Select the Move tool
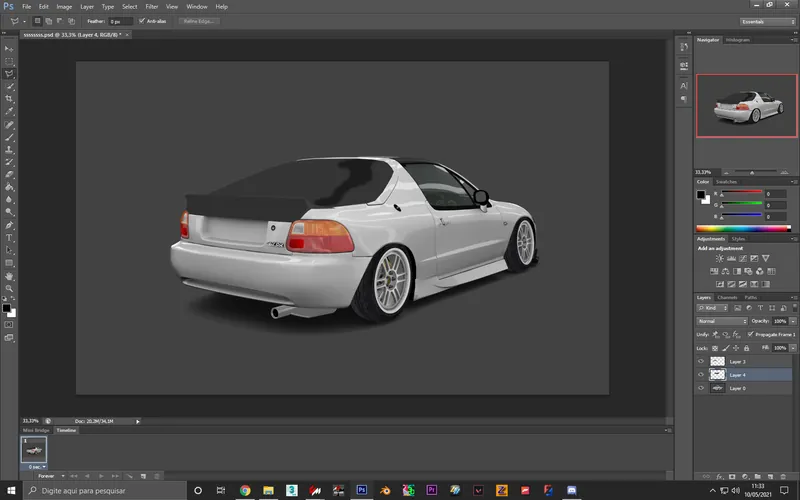 9,48
